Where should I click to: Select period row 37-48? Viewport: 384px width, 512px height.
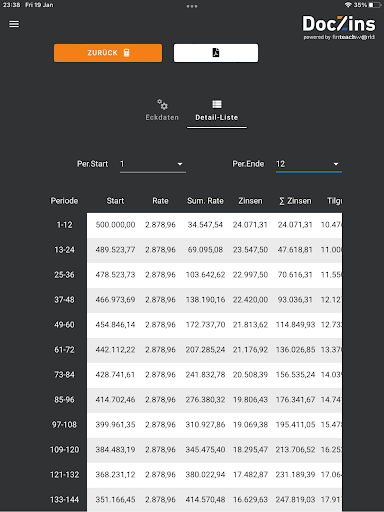pyautogui.click(x=64, y=300)
